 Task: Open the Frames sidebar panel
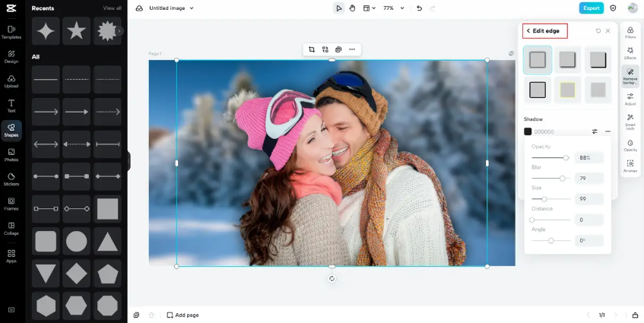pyautogui.click(x=11, y=204)
